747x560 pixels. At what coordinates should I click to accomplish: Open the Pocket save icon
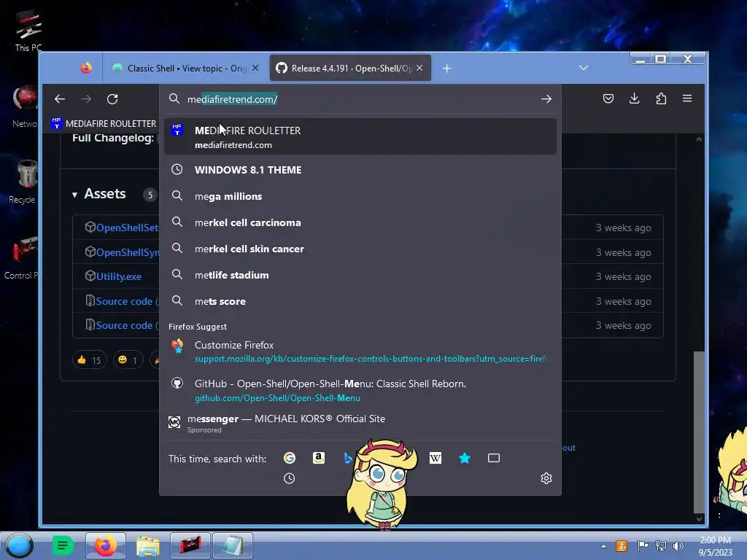click(608, 98)
